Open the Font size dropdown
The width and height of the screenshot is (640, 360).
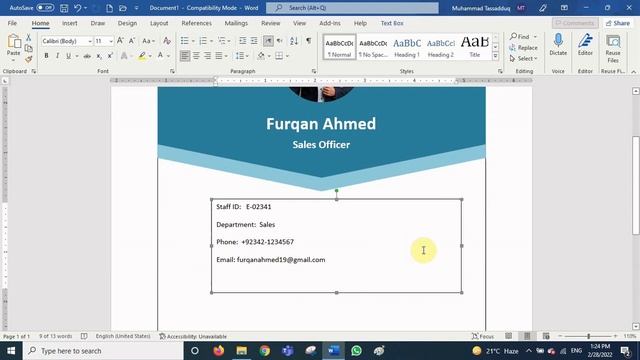(x=111, y=41)
